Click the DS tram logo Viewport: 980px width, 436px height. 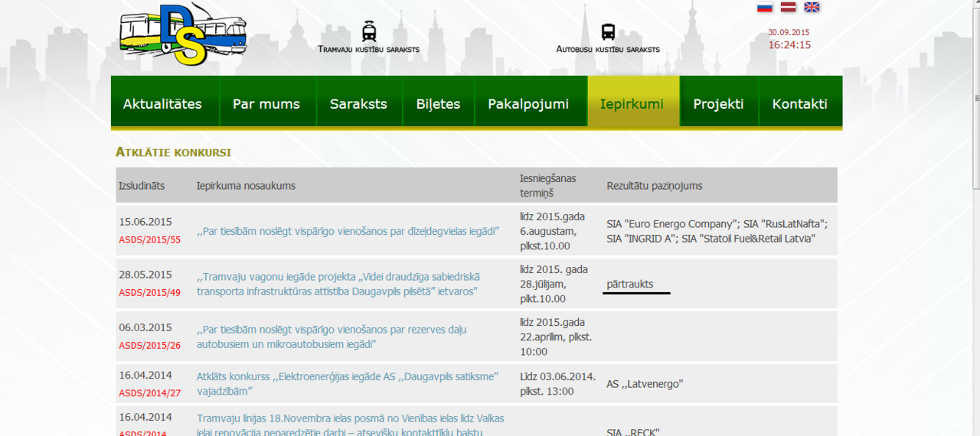coord(184,34)
